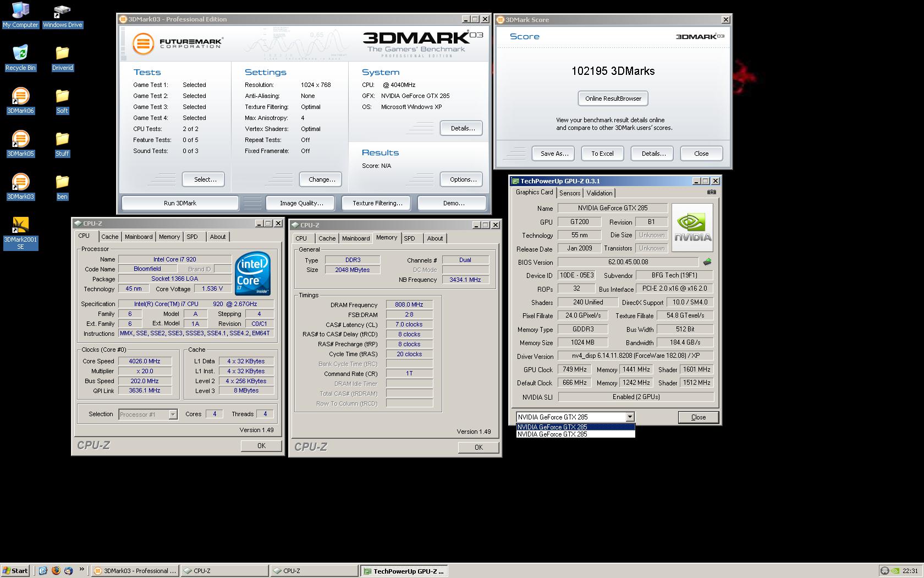Click Demo... button
Image resolution: width=924 pixels, height=578 pixels.
pos(452,203)
